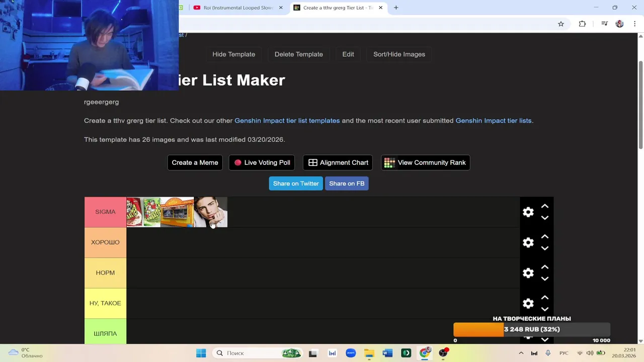644x362 pixels.
Task: Open settings gear for НУ, ТАКОЕ tier
Action: [528, 304]
